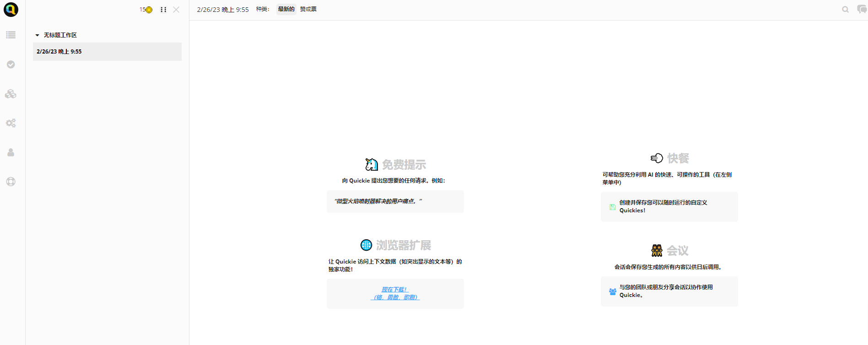
Task: Click the session title in top bar
Action: (x=223, y=10)
